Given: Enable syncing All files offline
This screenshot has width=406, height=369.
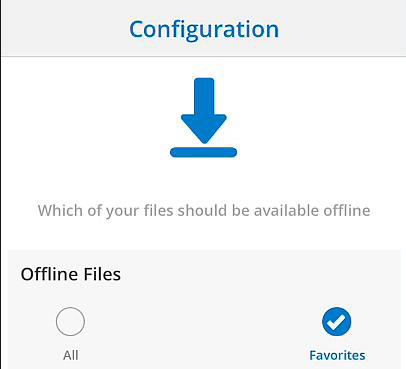Looking at the screenshot, I should click(70, 321).
